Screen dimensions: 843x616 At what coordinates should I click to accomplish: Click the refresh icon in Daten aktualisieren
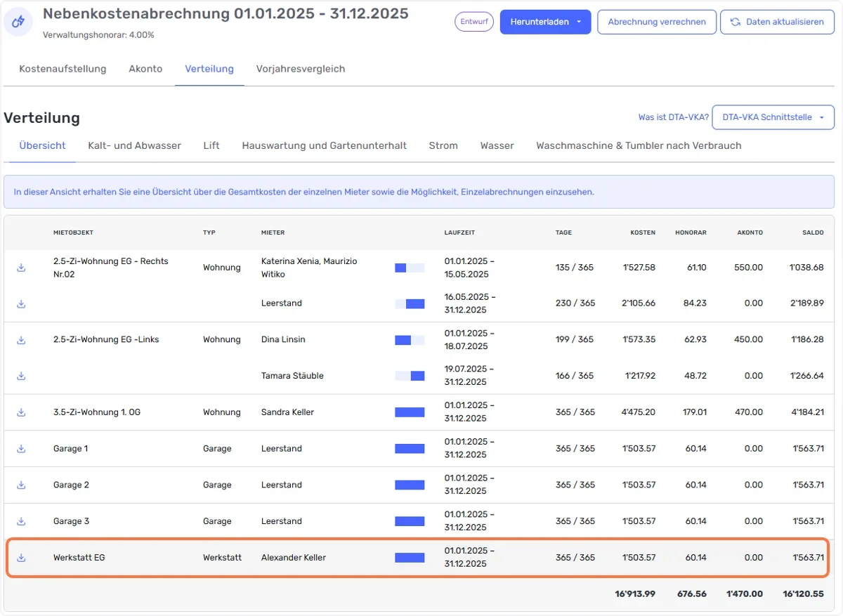coord(735,22)
